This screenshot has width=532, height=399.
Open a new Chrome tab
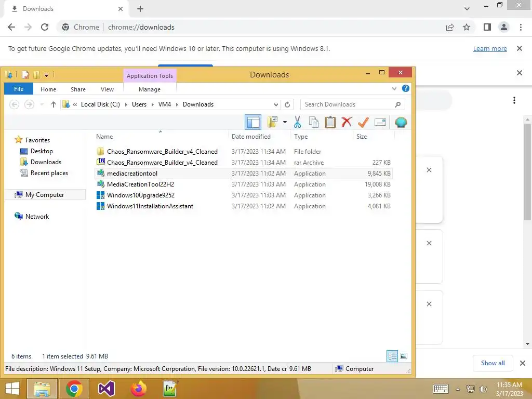tap(140, 9)
